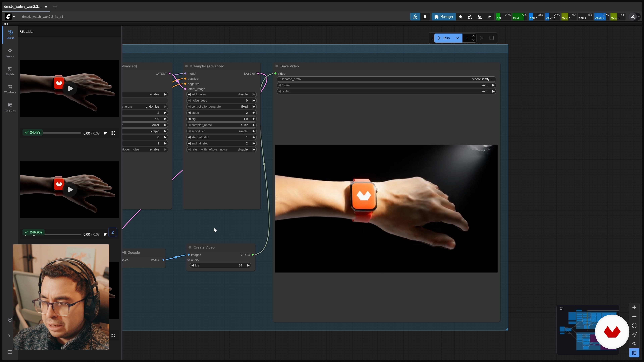Unmute the first queue video
The width and height of the screenshot is (644, 362).
point(105,133)
